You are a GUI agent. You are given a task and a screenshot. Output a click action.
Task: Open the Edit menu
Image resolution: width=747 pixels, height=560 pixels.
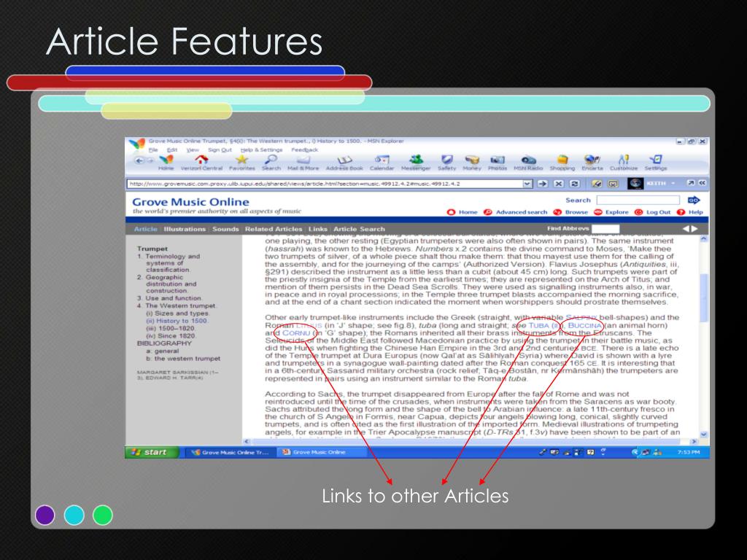pyautogui.click(x=172, y=149)
